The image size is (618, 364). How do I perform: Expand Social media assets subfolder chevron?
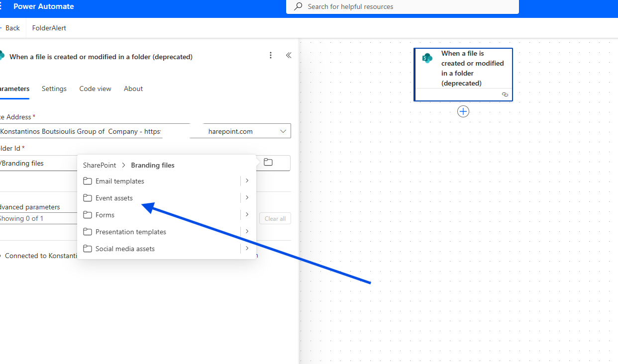[x=247, y=249]
